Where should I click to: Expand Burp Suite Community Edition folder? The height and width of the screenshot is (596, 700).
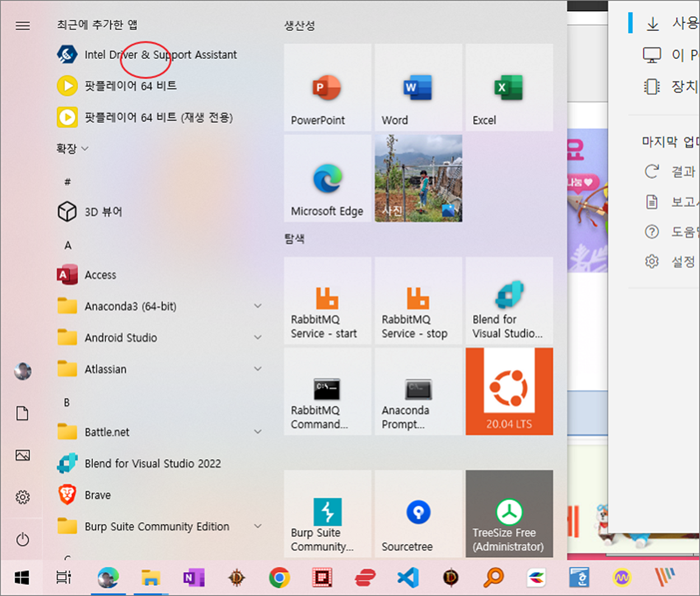tap(160, 527)
